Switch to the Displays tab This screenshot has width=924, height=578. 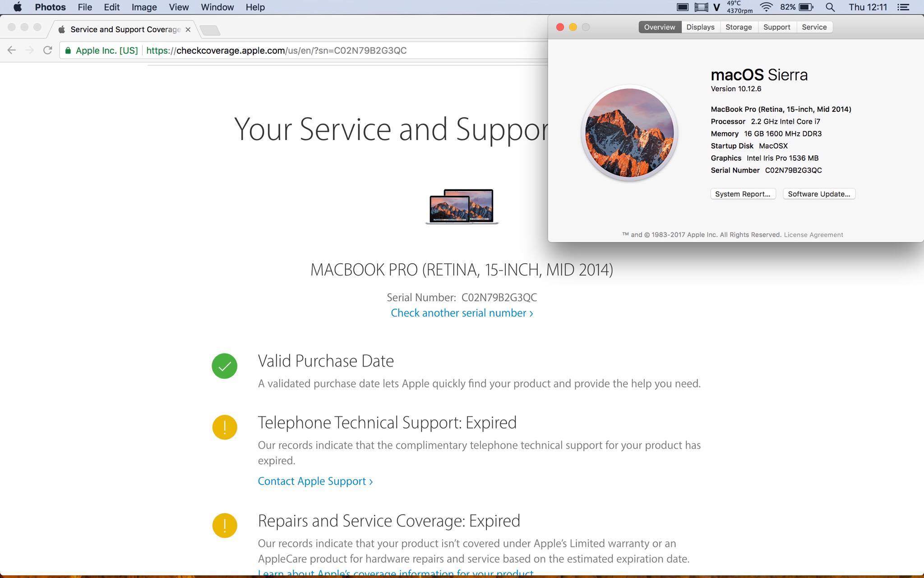click(x=700, y=27)
